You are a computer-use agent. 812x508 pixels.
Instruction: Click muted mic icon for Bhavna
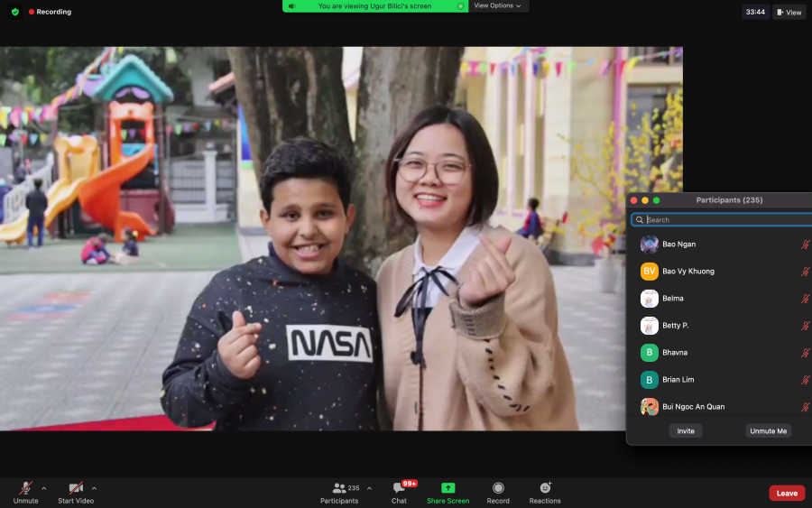[806, 353]
